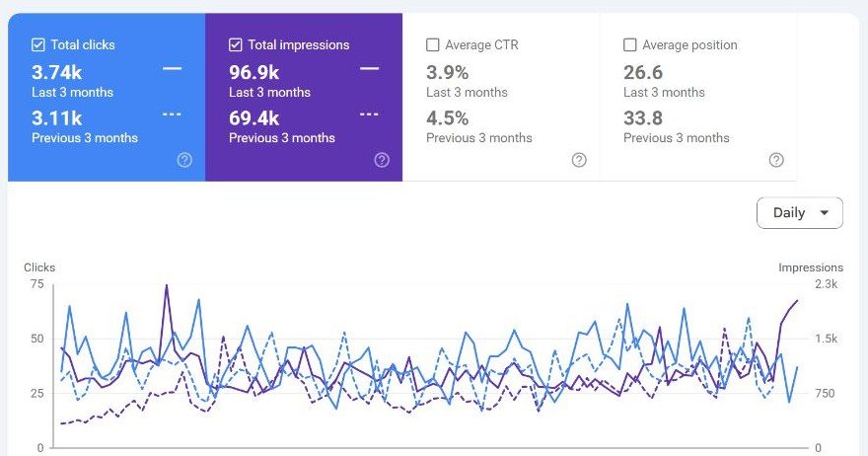Click the 4.5% previous CTR value
The image size is (868, 456).
click(447, 118)
